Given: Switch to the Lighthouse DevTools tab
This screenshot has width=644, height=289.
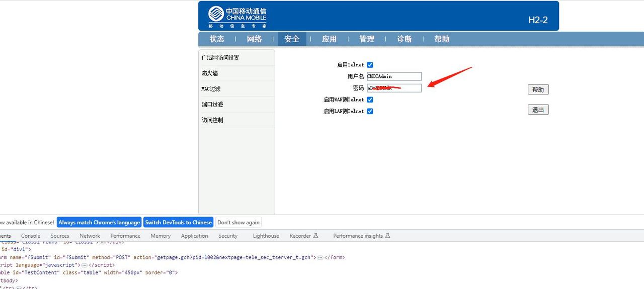Looking at the screenshot, I should click(266, 236).
